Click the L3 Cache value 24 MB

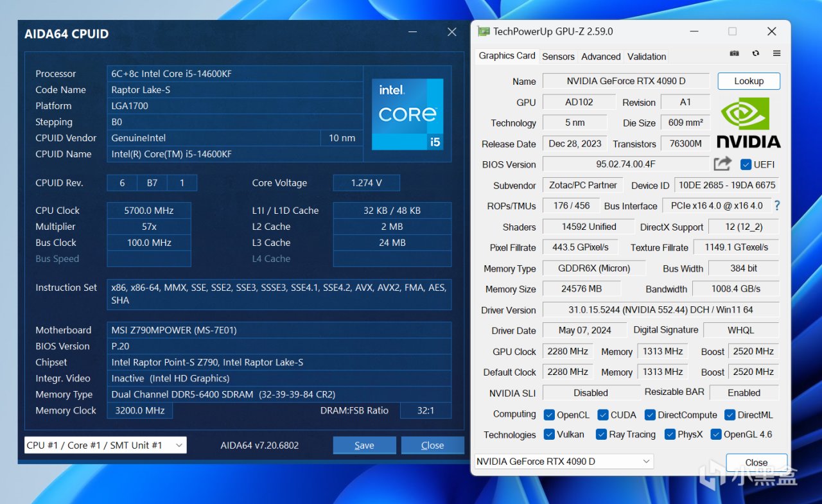(x=392, y=243)
